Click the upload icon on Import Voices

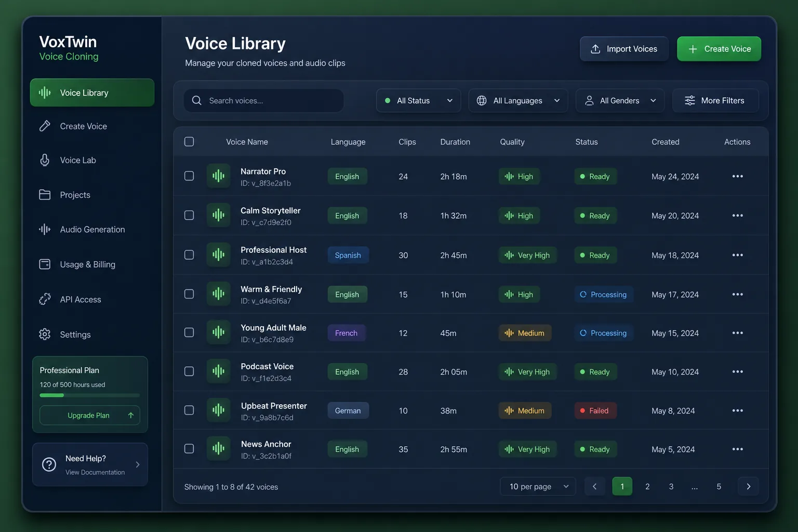click(x=595, y=49)
